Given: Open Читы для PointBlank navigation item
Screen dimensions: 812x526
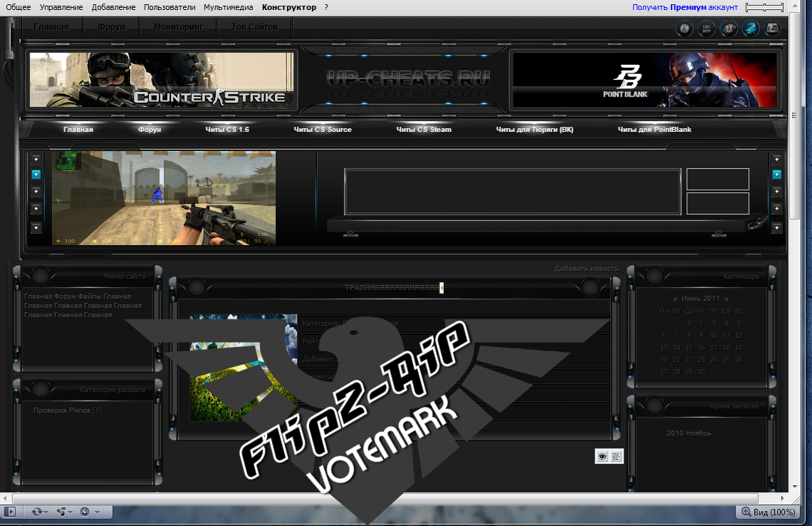Looking at the screenshot, I should tap(655, 130).
